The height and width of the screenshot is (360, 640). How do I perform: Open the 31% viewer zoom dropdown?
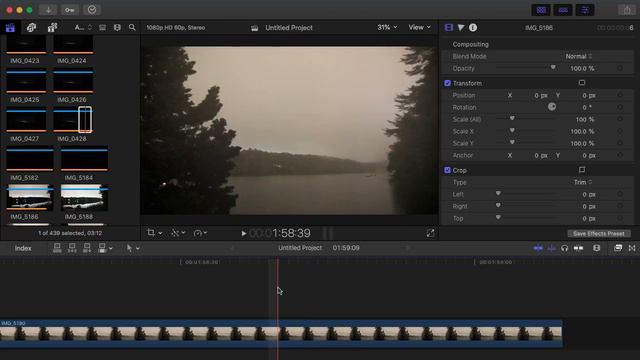387,27
